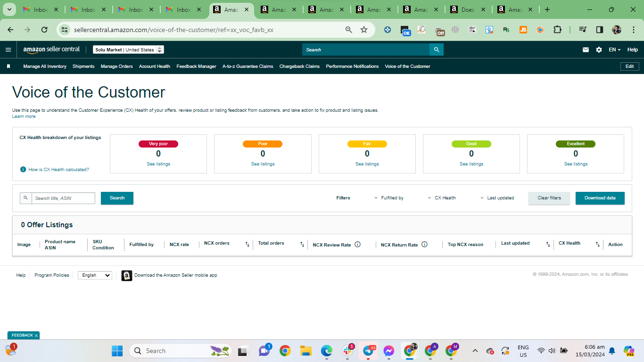Image resolution: width=644 pixels, height=362 pixels.
Task: Click the info icon next to CX Health calculated
Action: click(x=23, y=169)
